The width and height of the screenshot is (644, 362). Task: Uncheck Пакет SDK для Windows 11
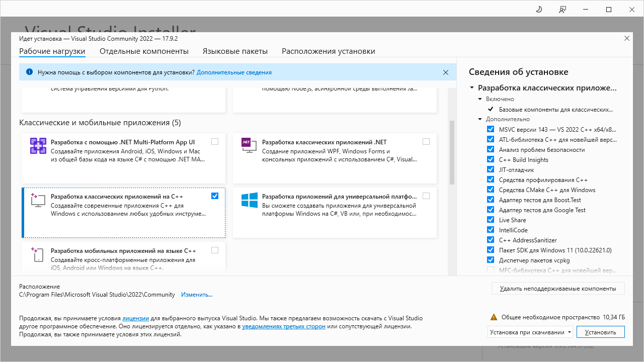point(491,250)
